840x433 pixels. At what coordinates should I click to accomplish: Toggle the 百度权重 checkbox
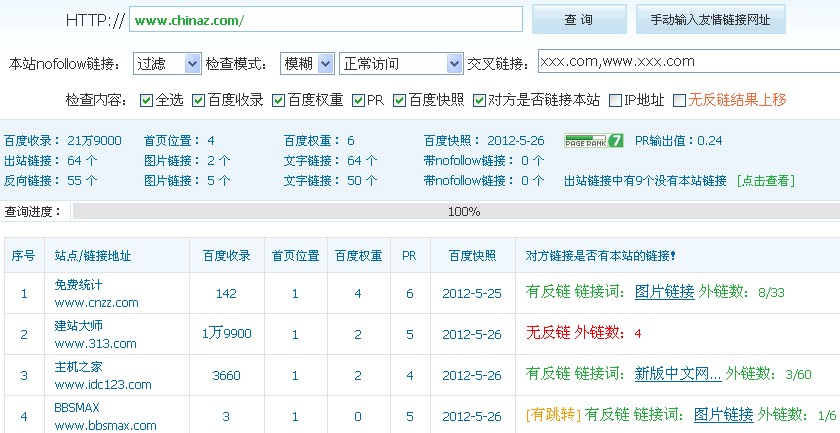point(279,100)
